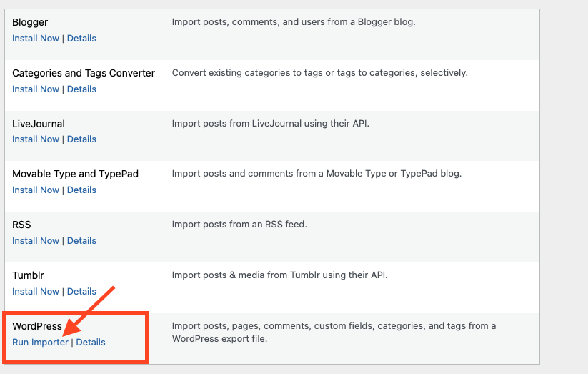Image resolution: width=588 pixels, height=374 pixels.
Task: Open Details for the Blogger importer
Action: coord(81,39)
